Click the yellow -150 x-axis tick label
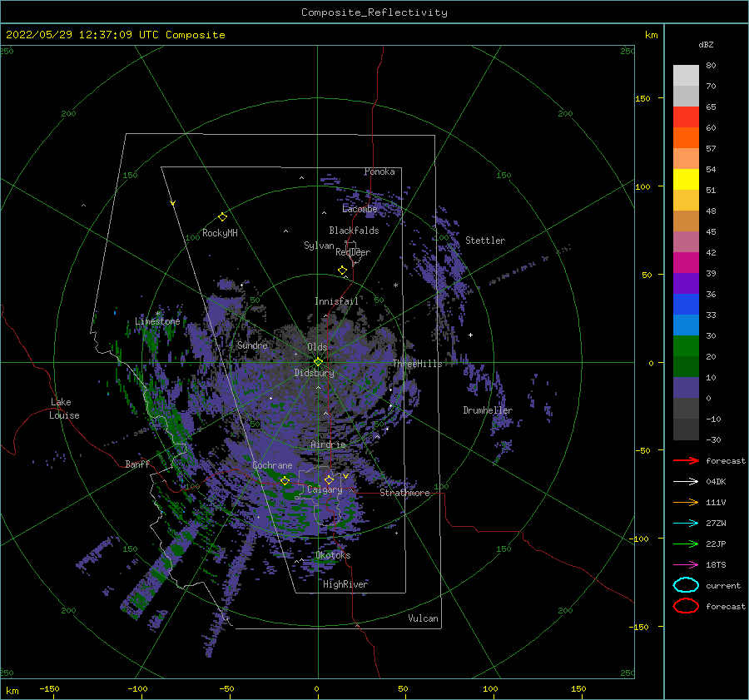 pos(49,688)
